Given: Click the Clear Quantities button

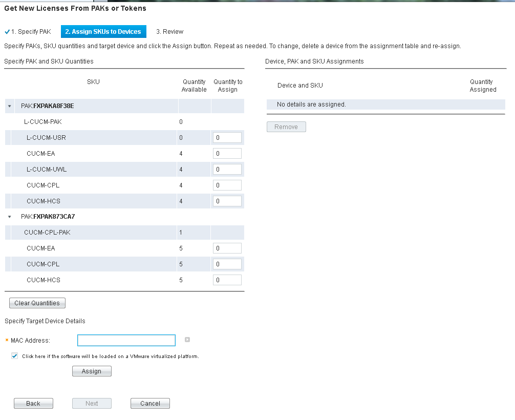Looking at the screenshot, I should click(x=37, y=303).
